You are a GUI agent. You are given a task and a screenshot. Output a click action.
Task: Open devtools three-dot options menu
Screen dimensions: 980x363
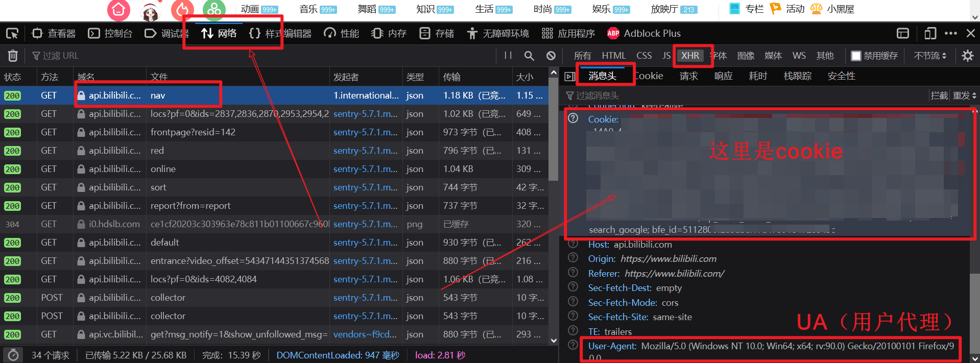click(x=950, y=34)
